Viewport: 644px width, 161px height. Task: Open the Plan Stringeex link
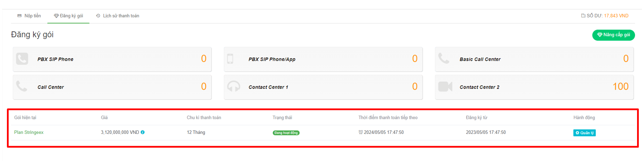(29, 132)
